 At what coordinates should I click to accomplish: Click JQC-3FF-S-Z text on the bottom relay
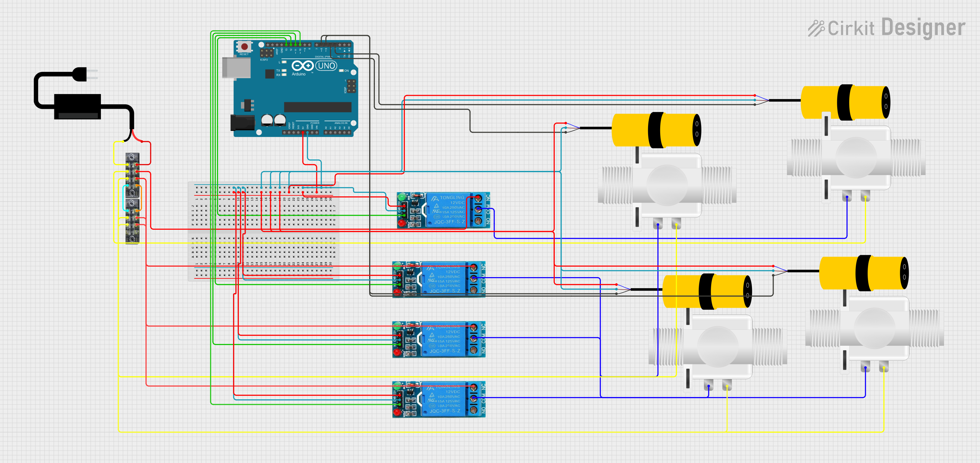(445, 411)
